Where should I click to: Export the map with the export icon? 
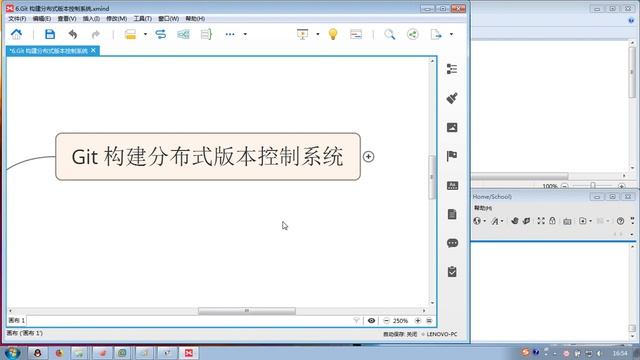(436, 34)
